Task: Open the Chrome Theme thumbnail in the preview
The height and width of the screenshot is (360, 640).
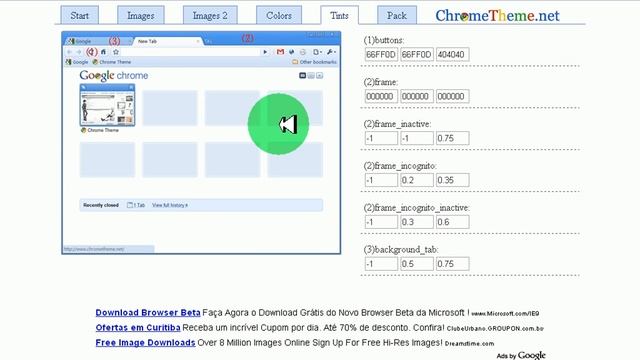Action: (x=107, y=105)
